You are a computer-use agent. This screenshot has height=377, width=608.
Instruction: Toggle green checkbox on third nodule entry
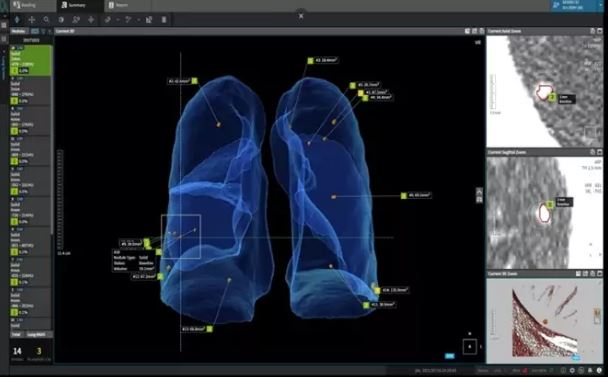pyautogui.click(x=14, y=131)
